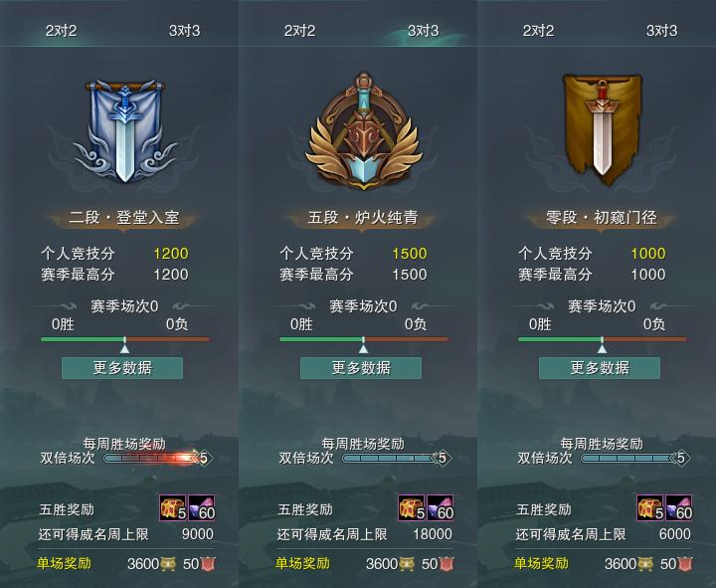Viewport: 716px width, 588px height.
Task: Click the gold coin icon beside 3600 in middle panel
Action: [407, 564]
